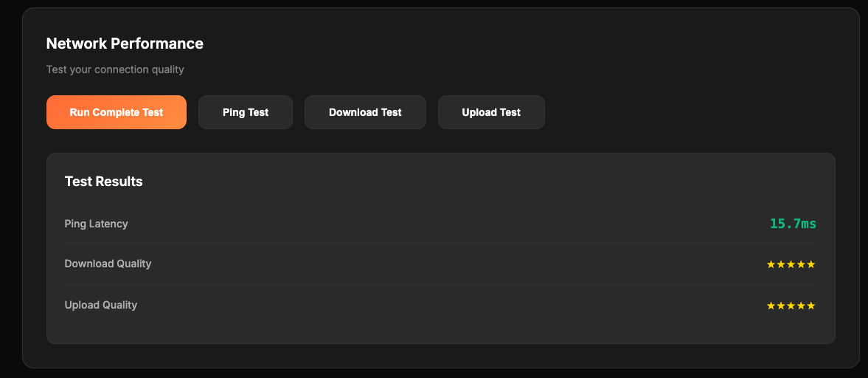868x378 pixels.
Task: Click the last Upload Quality star
Action: [811, 306]
